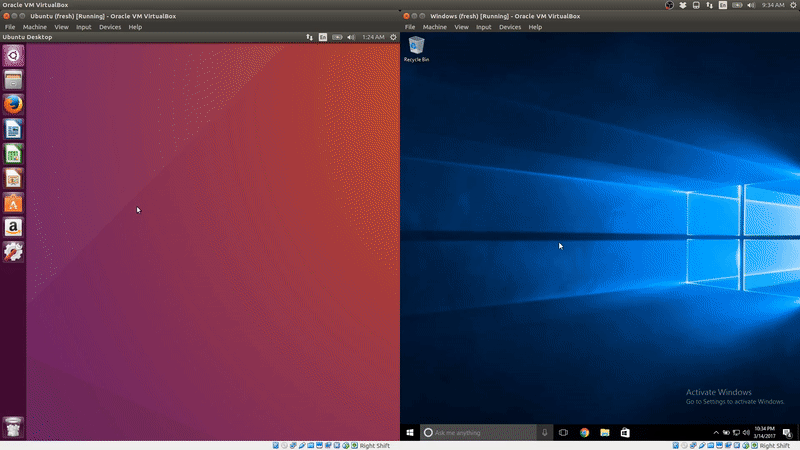Click volume icon in Windows VM tray
800x450 pixels.
pyautogui.click(x=746, y=433)
